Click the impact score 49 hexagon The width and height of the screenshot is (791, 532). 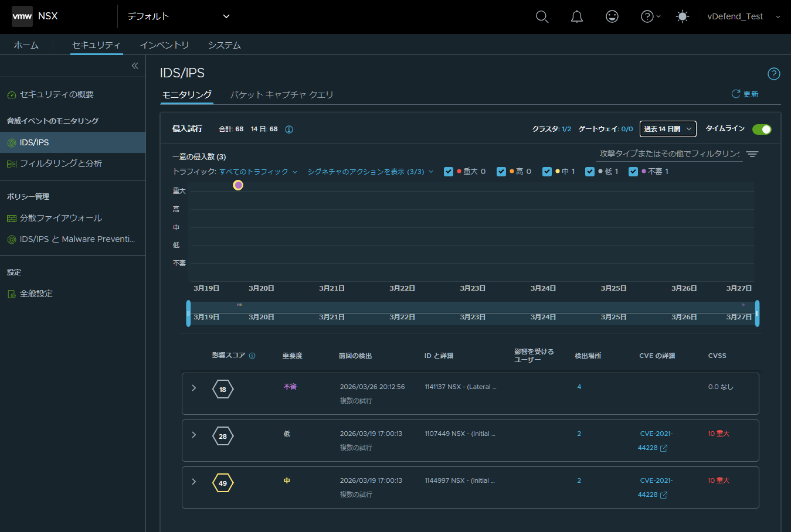pyautogui.click(x=223, y=483)
